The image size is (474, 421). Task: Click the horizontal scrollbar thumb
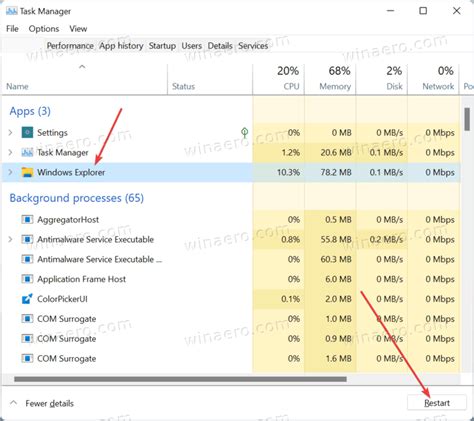(180, 379)
